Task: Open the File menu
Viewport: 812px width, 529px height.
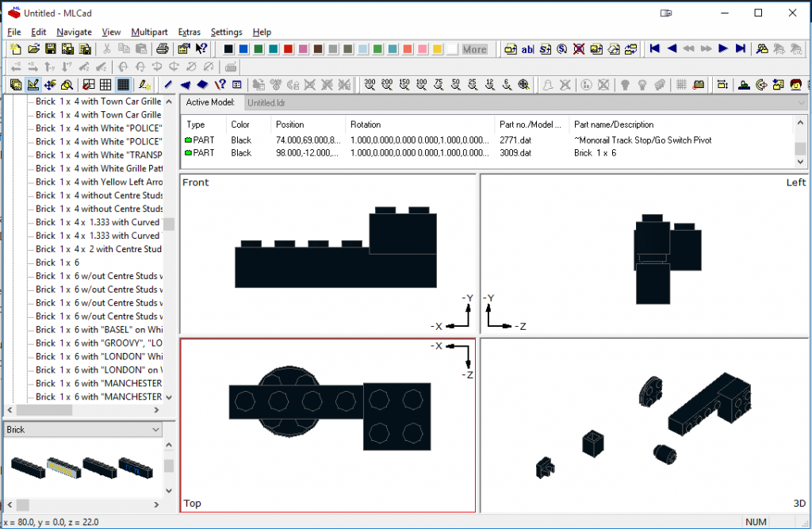Action: [14, 33]
